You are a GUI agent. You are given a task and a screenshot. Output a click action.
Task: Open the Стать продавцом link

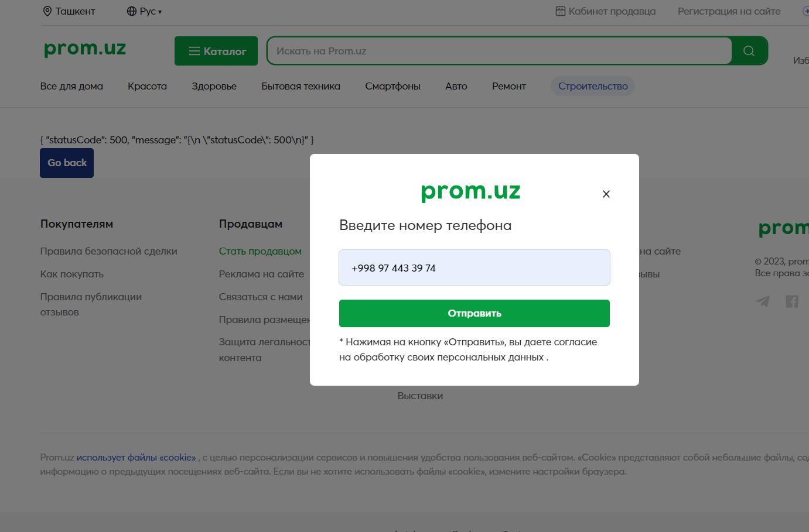pyautogui.click(x=260, y=251)
